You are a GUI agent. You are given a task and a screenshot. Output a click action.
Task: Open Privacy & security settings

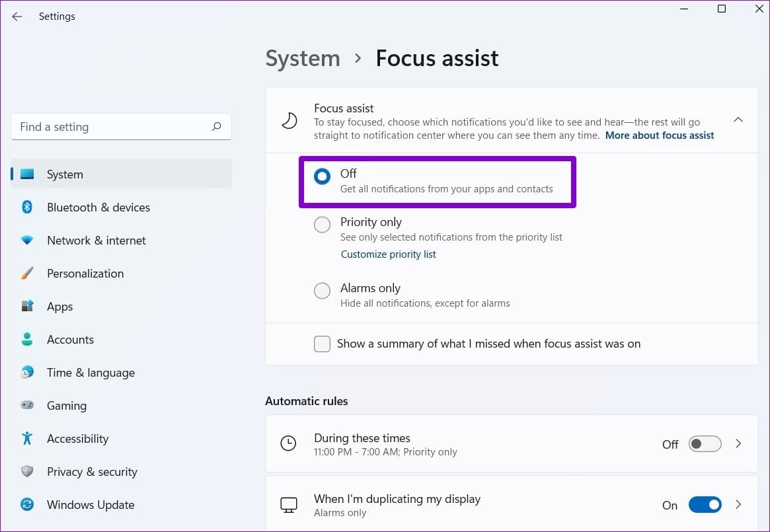click(x=92, y=472)
